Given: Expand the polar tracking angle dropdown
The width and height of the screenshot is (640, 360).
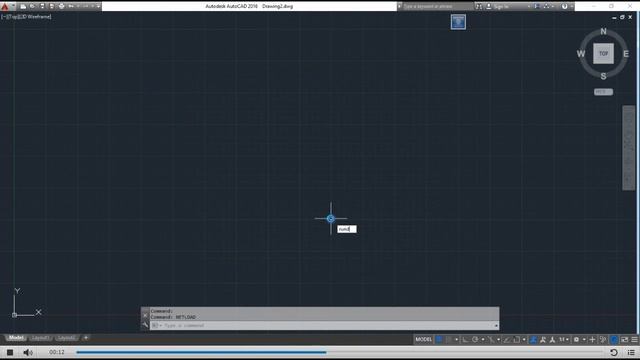Looking at the screenshot, I should (483, 339).
